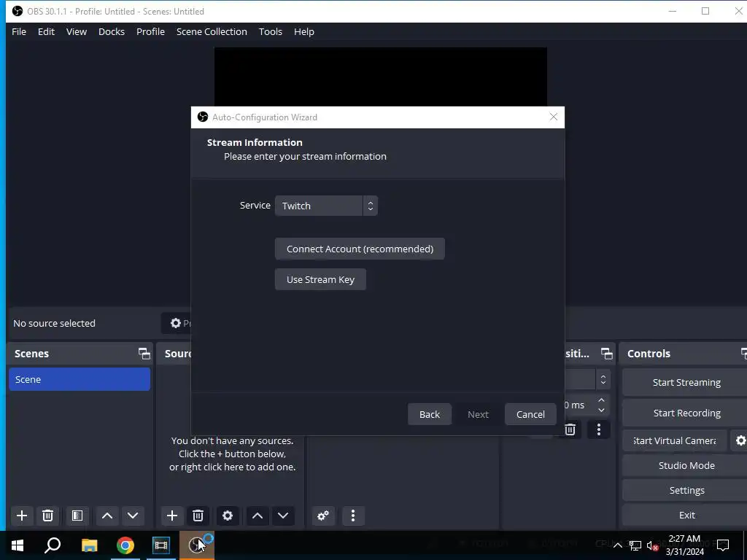Move scene down with arrow icon

(133, 516)
